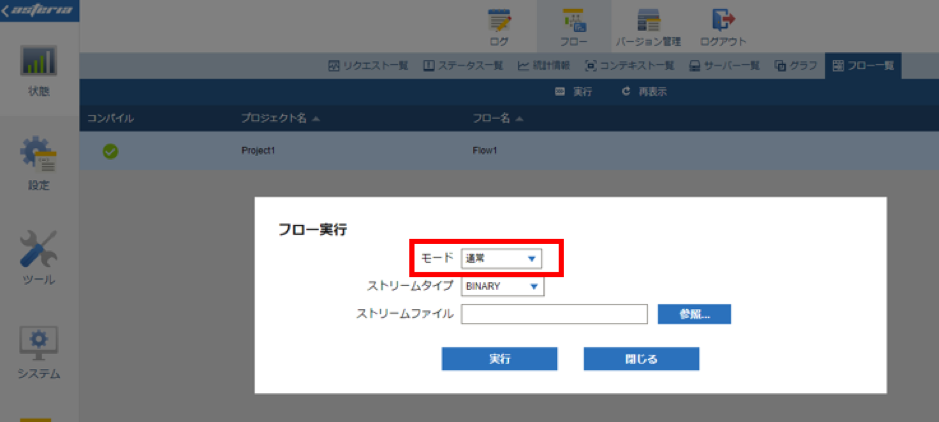Click the ストリームファイル text input field
Image resolution: width=939 pixels, height=422 pixels.
click(x=555, y=314)
